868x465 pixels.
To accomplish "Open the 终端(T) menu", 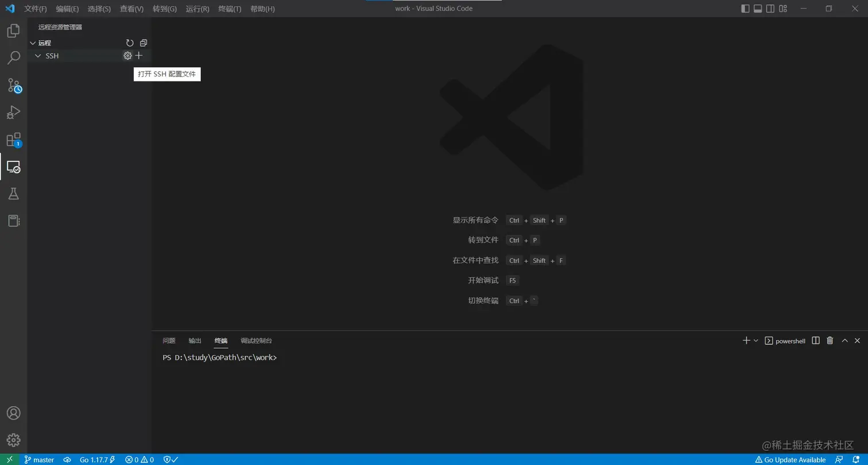I will (x=230, y=9).
